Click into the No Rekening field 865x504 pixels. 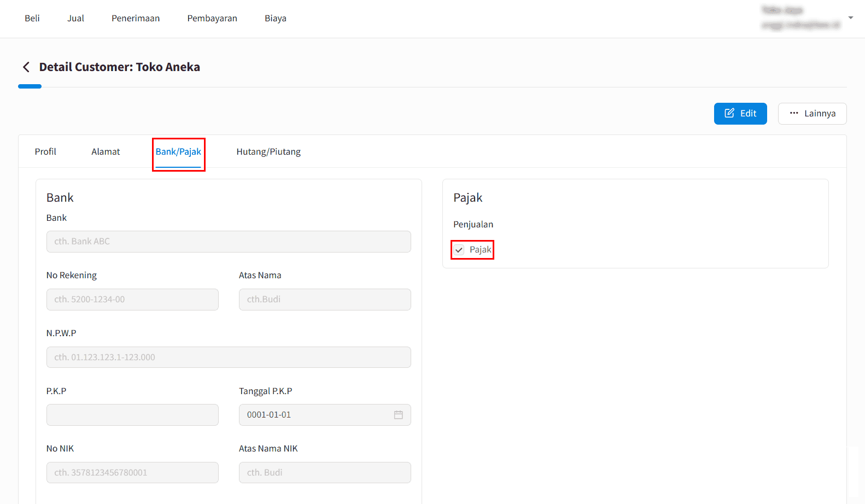point(132,300)
